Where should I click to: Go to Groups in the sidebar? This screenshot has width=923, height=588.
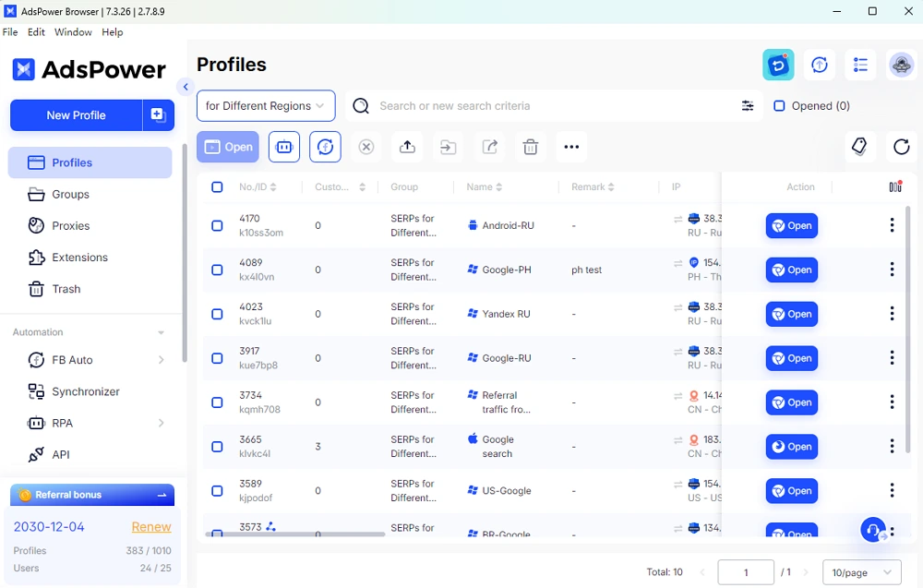coord(90,194)
